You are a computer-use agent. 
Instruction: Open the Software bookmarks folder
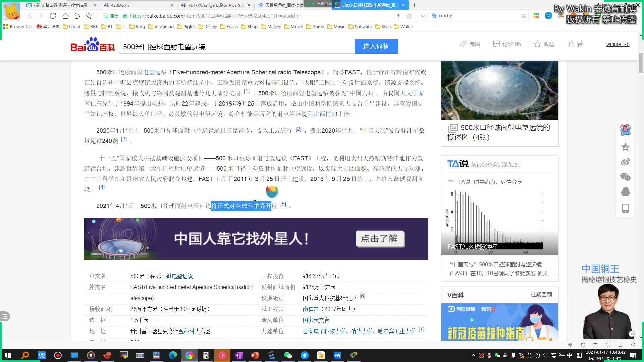click(x=360, y=26)
